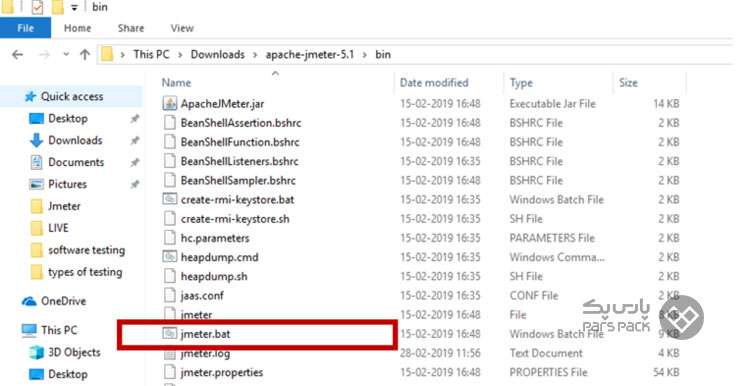Expand chevron after apache-jmeter-5.1 breadcrumb
750x386 pixels.
[364, 55]
